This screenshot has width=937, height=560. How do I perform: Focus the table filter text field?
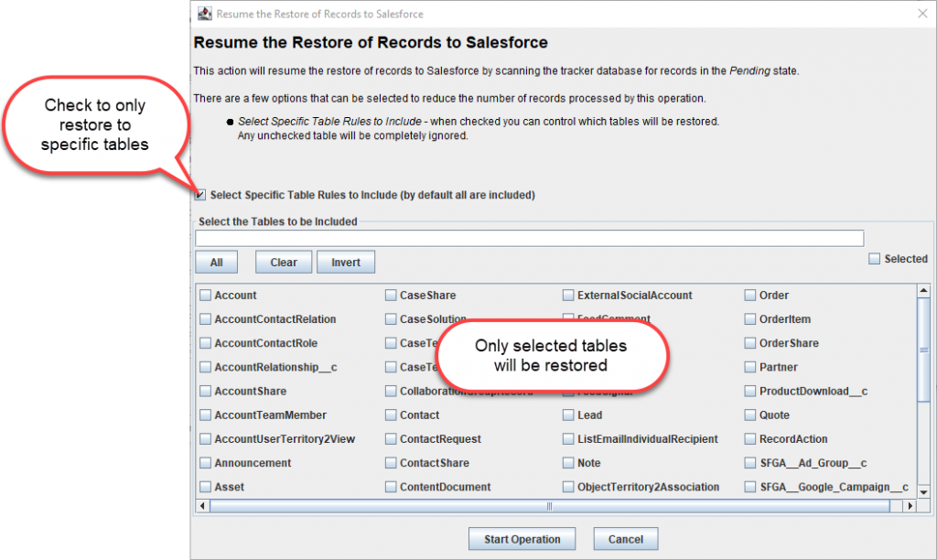[530, 239]
